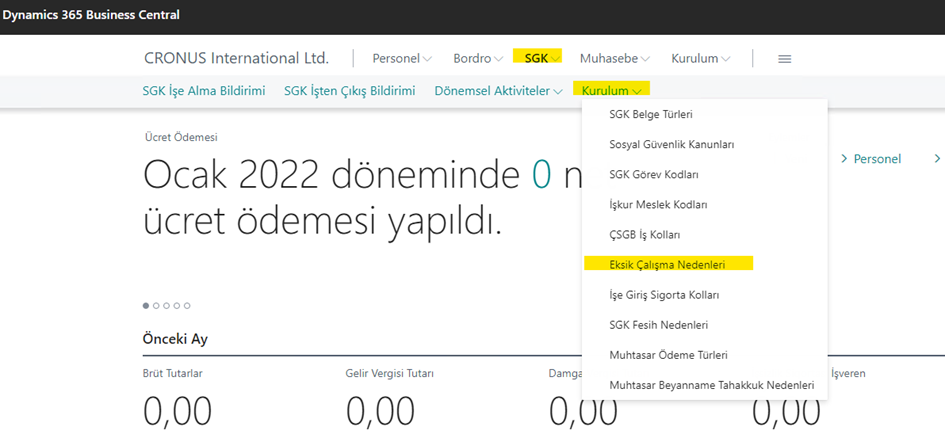Collapse the highlighted Kurulum submenu
This screenshot has height=438, width=945.
611,91
